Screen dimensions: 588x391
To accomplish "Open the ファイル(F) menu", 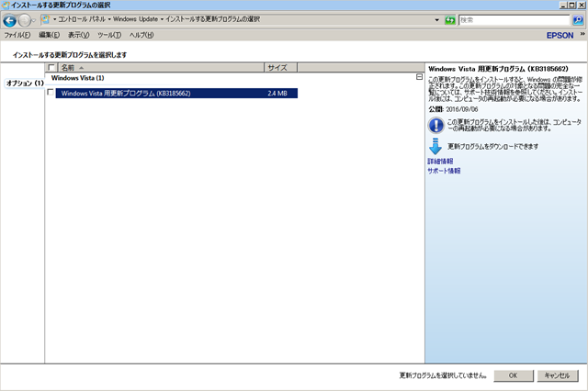I will (x=17, y=35).
